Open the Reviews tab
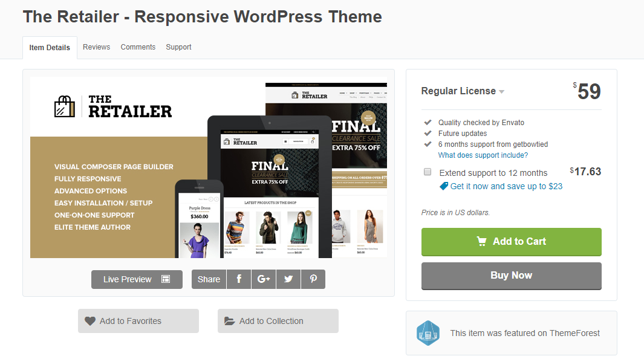The image size is (644, 356). (97, 47)
